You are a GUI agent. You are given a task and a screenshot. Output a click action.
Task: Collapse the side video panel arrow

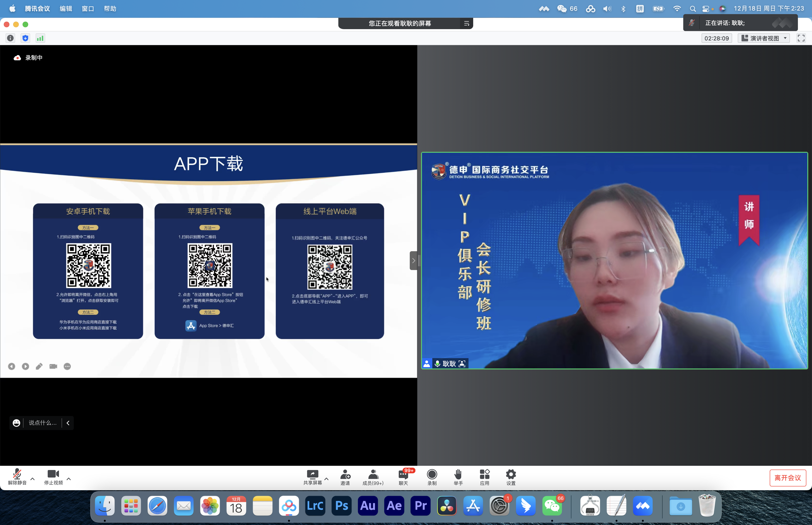coord(413,261)
